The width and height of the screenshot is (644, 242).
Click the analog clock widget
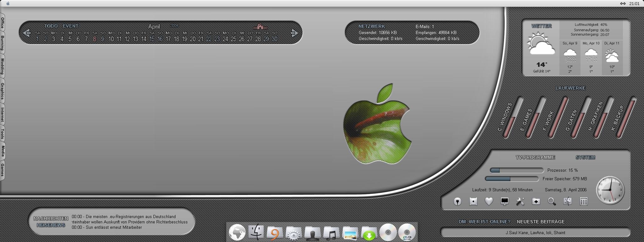point(610,190)
